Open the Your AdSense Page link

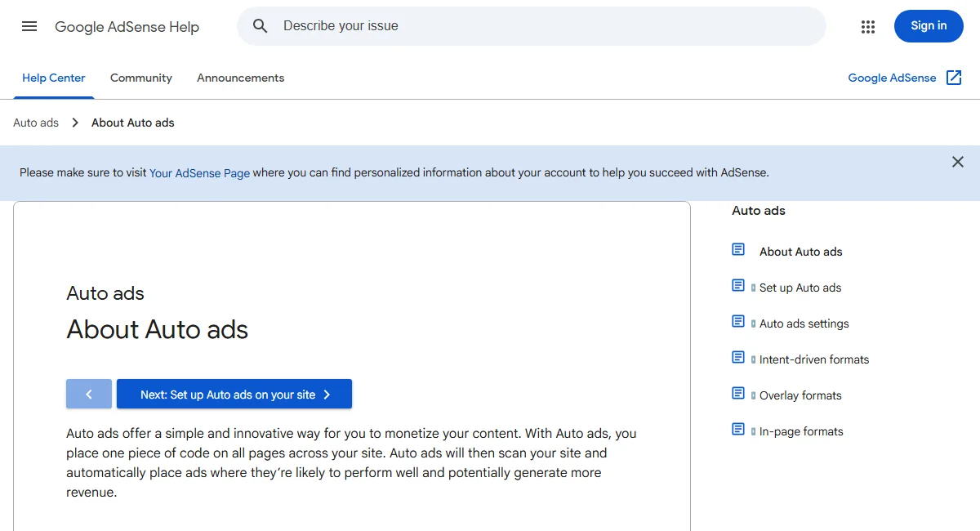pos(199,173)
